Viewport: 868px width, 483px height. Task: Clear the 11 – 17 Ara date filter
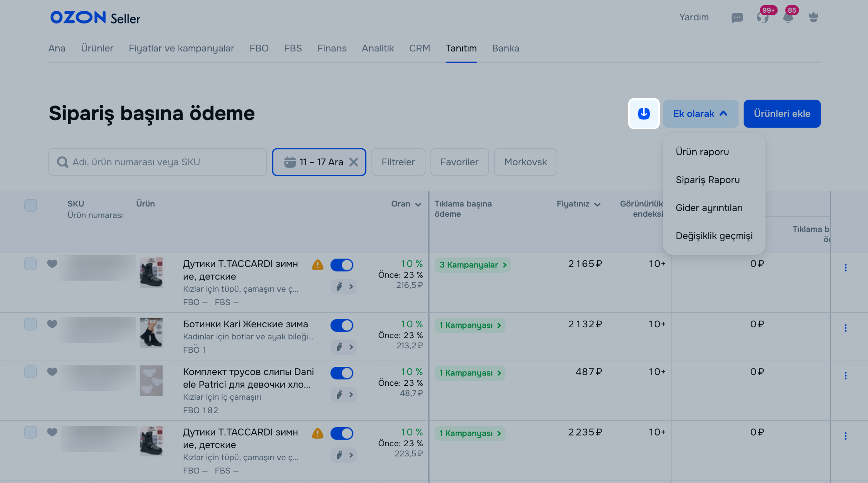pyautogui.click(x=354, y=162)
